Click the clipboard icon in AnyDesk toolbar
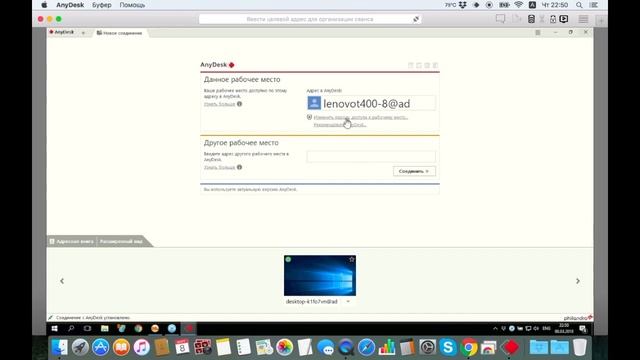The height and width of the screenshot is (360, 640). pos(531,19)
